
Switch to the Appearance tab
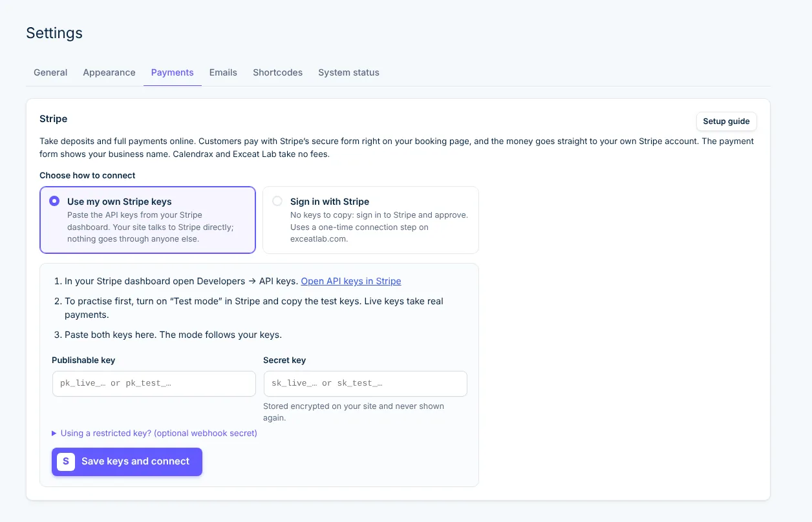tap(109, 72)
